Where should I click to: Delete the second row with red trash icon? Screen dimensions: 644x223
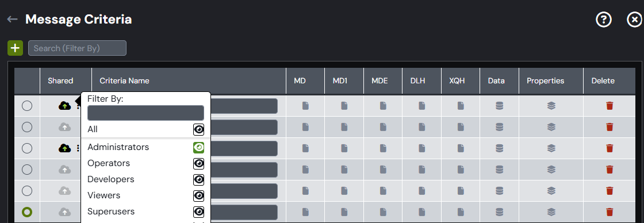click(610, 127)
